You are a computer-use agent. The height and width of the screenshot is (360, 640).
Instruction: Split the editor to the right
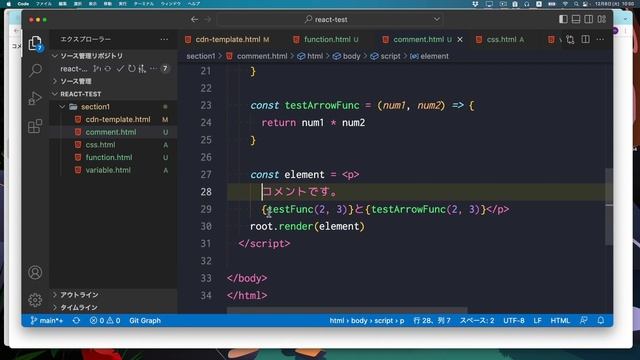(x=585, y=39)
